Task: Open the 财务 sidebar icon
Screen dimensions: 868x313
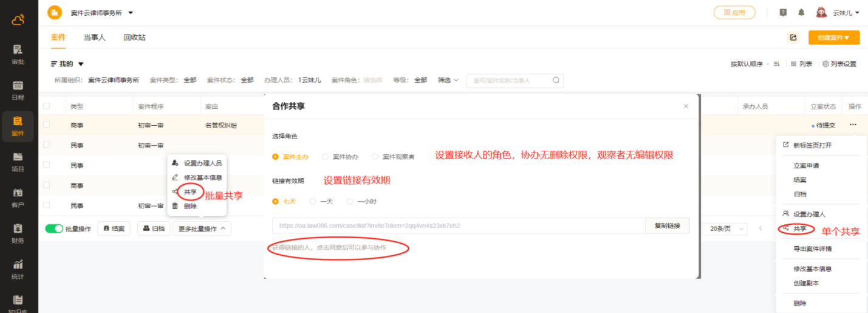Action: [18, 233]
